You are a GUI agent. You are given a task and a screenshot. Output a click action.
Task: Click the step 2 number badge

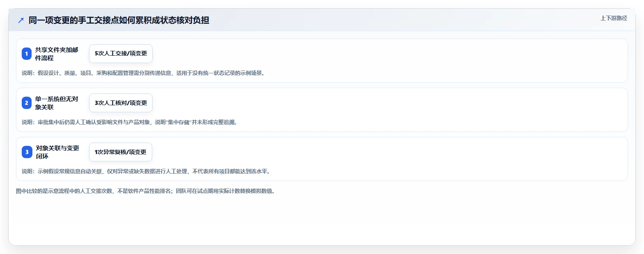click(x=27, y=103)
